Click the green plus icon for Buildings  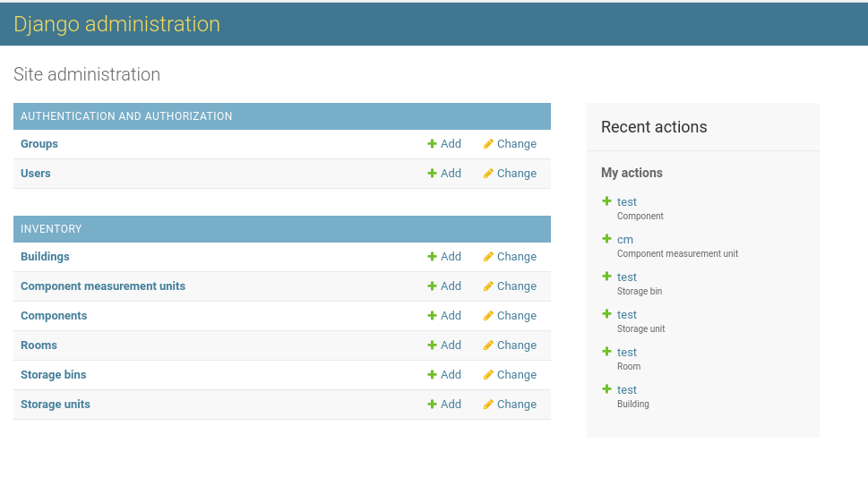pyautogui.click(x=432, y=257)
